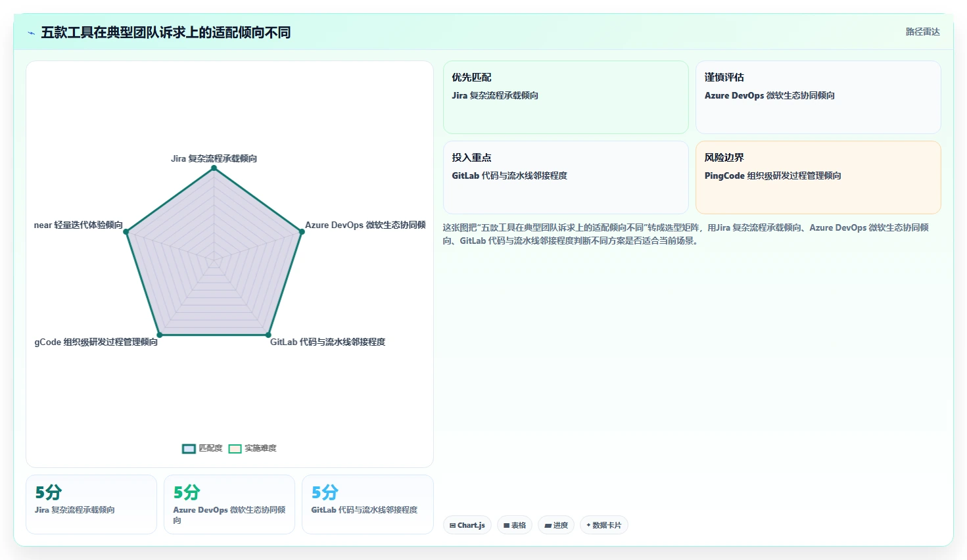Click 'Jira 复杂流程承载倾向' in the 优先匹配 card
The height and width of the screenshot is (560, 967).
tap(495, 95)
